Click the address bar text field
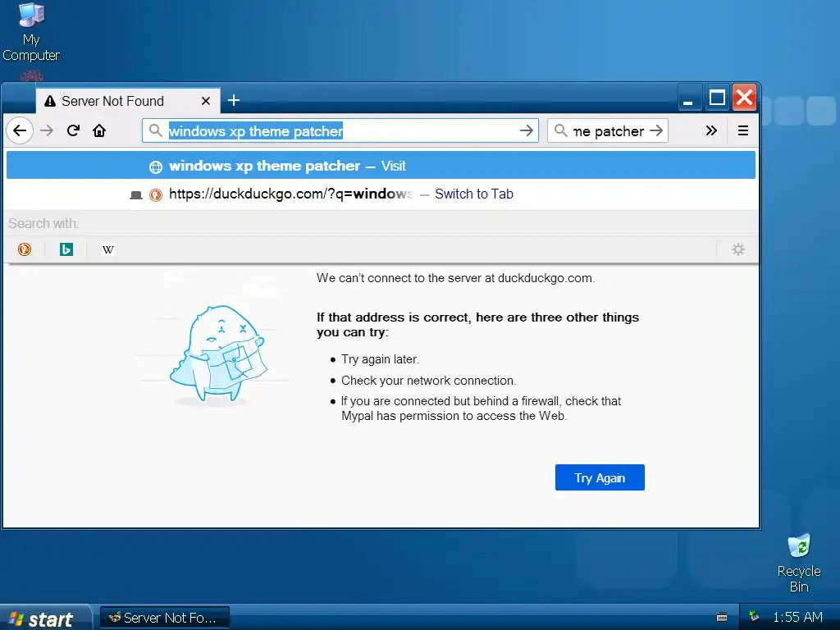This screenshot has width=840, height=630. coord(340,130)
